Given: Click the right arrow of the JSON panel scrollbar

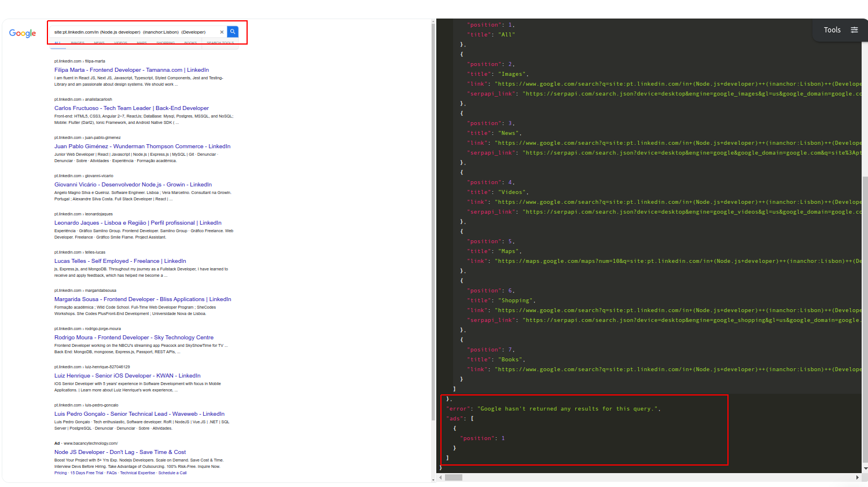Looking at the screenshot, I should point(857,478).
